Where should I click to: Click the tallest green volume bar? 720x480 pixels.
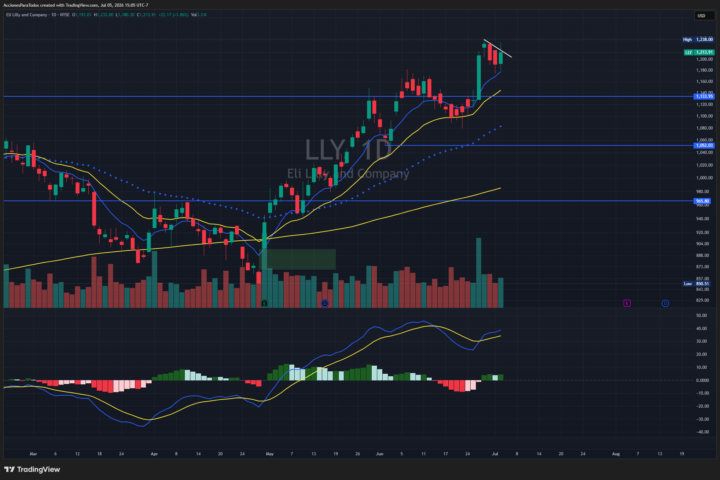(478, 273)
